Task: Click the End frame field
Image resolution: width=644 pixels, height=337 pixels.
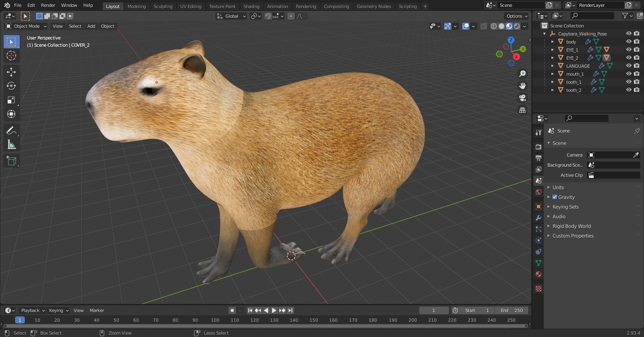Action: point(512,310)
